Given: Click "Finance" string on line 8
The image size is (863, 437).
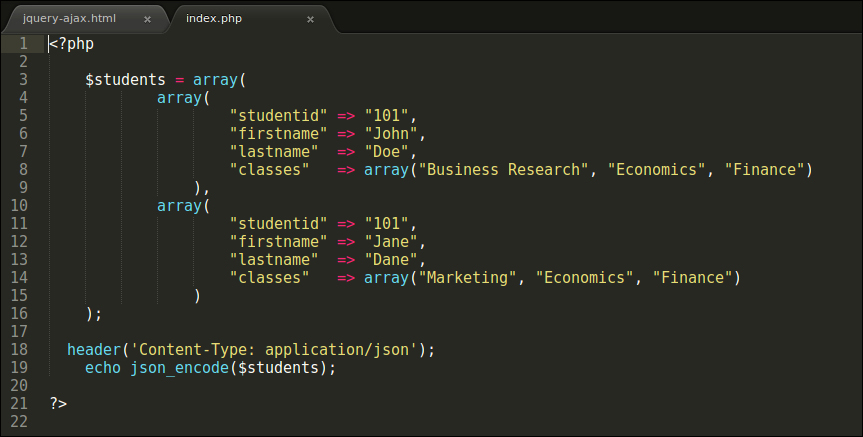Looking at the screenshot, I should click(764, 170).
